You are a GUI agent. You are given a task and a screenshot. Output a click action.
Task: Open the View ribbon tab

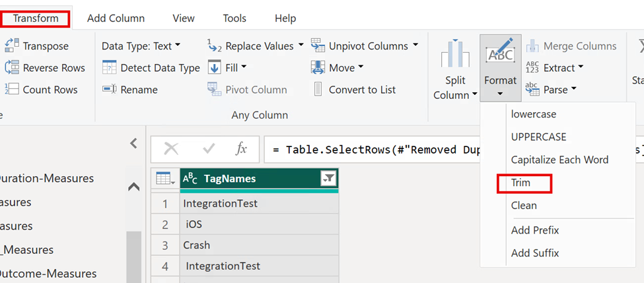[183, 18]
